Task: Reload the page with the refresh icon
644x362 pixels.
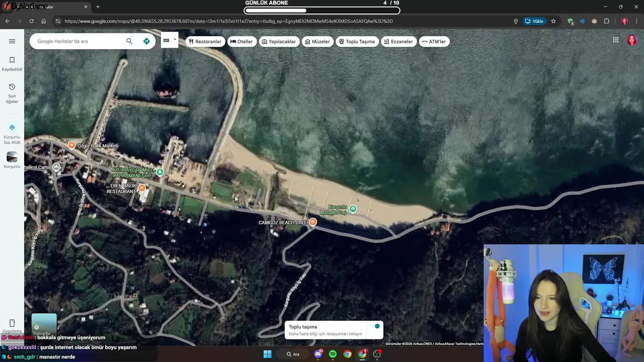Action: [31, 21]
